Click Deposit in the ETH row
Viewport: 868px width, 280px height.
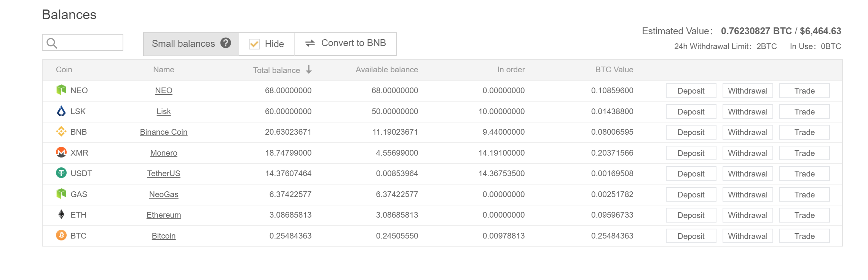691,215
